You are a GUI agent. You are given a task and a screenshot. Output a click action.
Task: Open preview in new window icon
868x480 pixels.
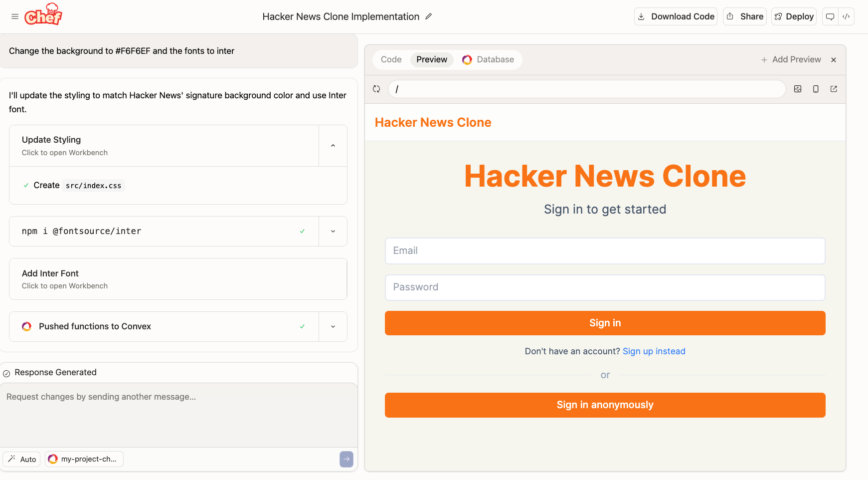(834, 89)
